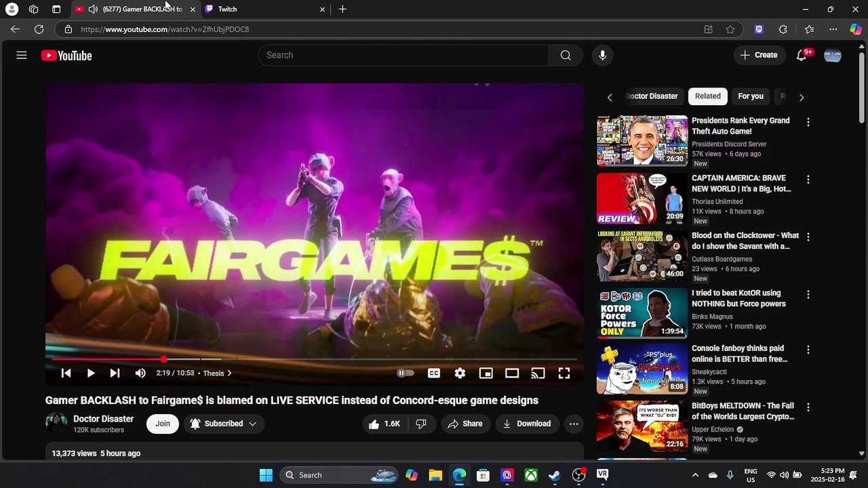Open the Windows Start menu
Viewport: 868px width, 488px height.
tap(266, 475)
